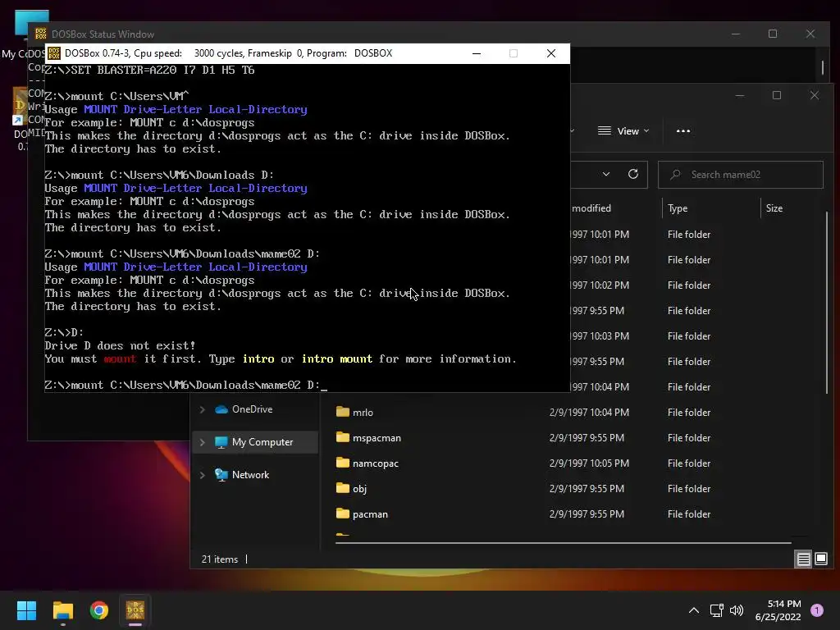Minimize the File Explorer window
This screenshot has width=840, height=630.
click(x=740, y=95)
